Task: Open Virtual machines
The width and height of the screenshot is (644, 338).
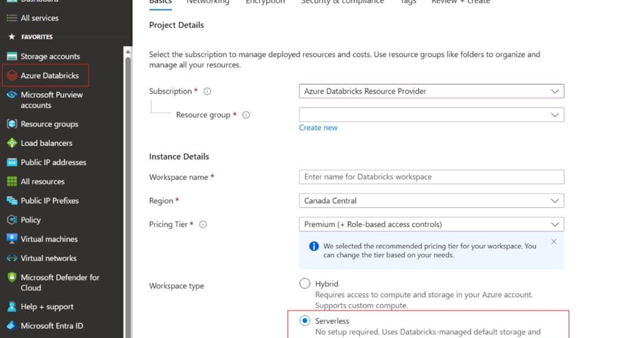Action: click(47, 239)
